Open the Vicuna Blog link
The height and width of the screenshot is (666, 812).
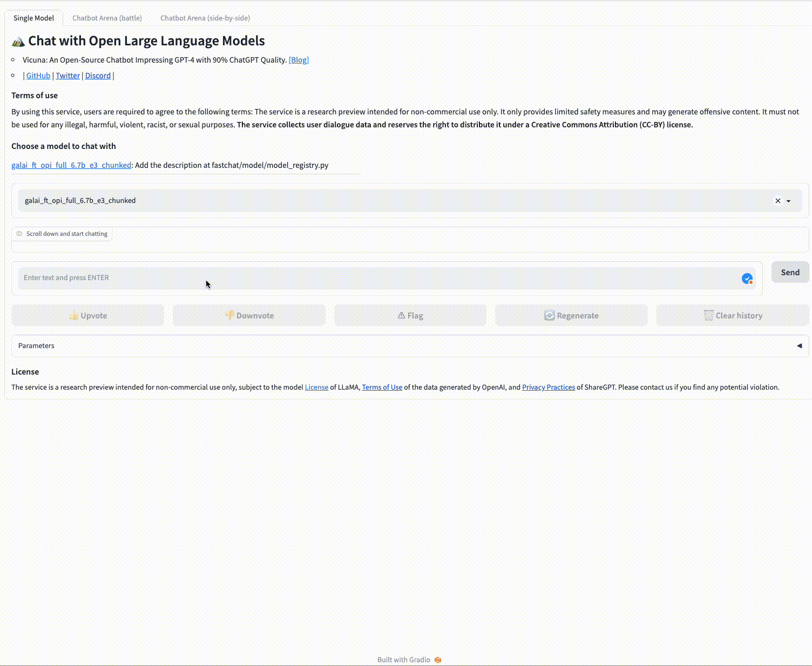pos(299,60)
